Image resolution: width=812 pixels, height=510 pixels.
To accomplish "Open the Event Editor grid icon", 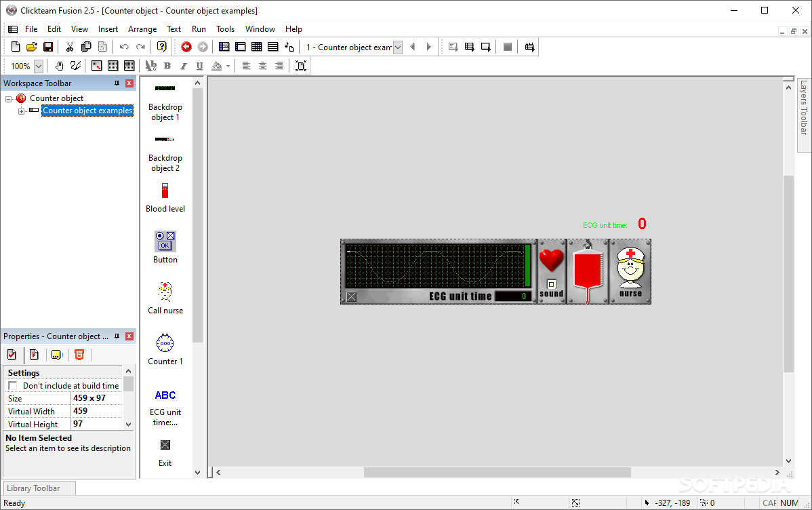I will (x=256, y=47).
